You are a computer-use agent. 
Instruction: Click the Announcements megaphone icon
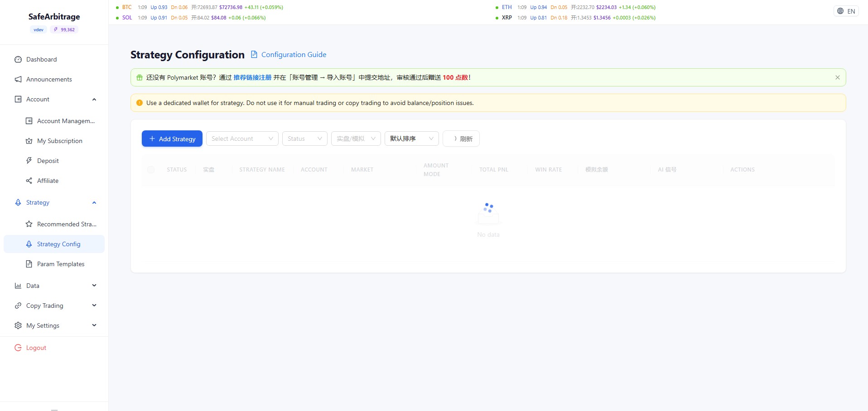point(18,79)
